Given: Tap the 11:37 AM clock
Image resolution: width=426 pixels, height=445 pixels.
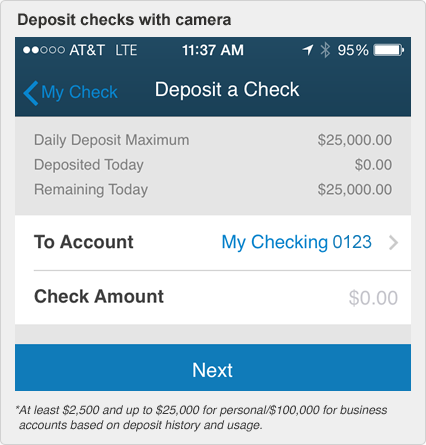Looking at the screenshot, I should coord(213,50).
